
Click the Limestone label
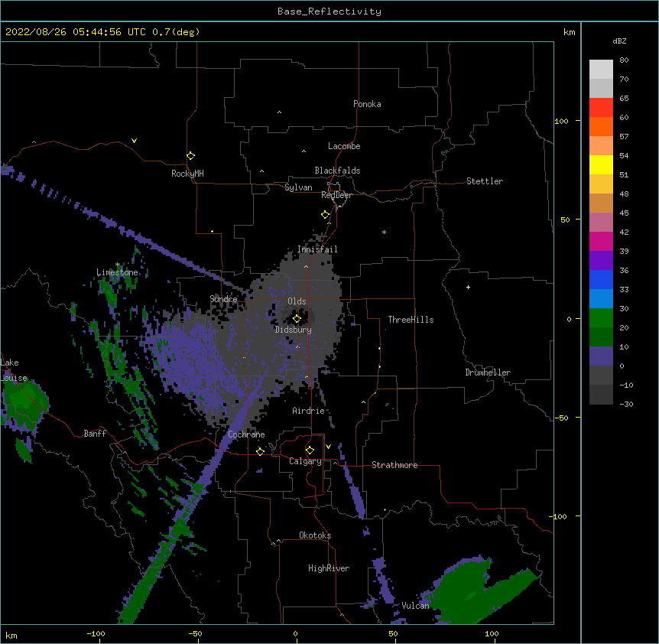coord(117,272)
